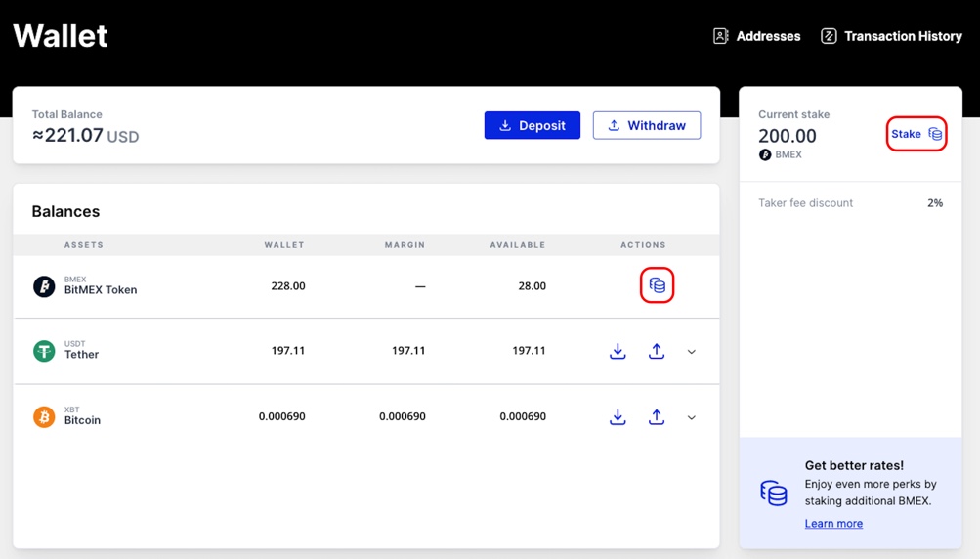Viewport: 980px width, 559px height.
Task: Click the blue Deposit button
Action: (532, 125)
